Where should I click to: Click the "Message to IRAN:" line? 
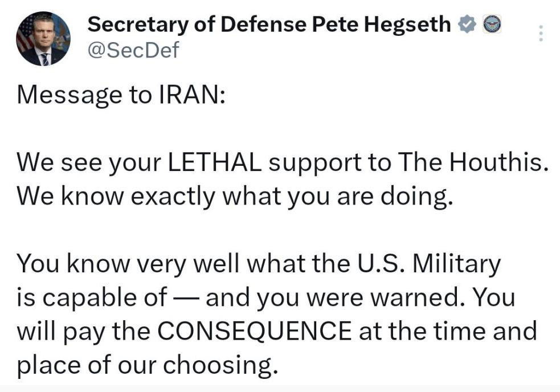click(121, 95)
